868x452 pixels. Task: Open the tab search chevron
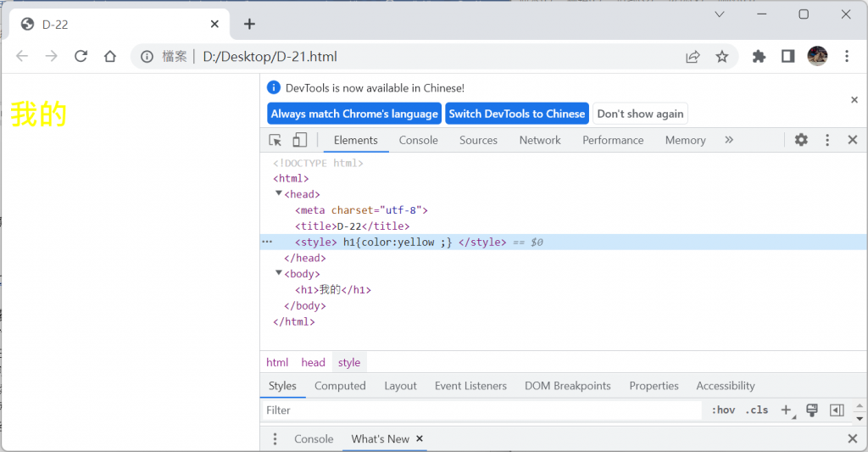click(x=719, y=14)
